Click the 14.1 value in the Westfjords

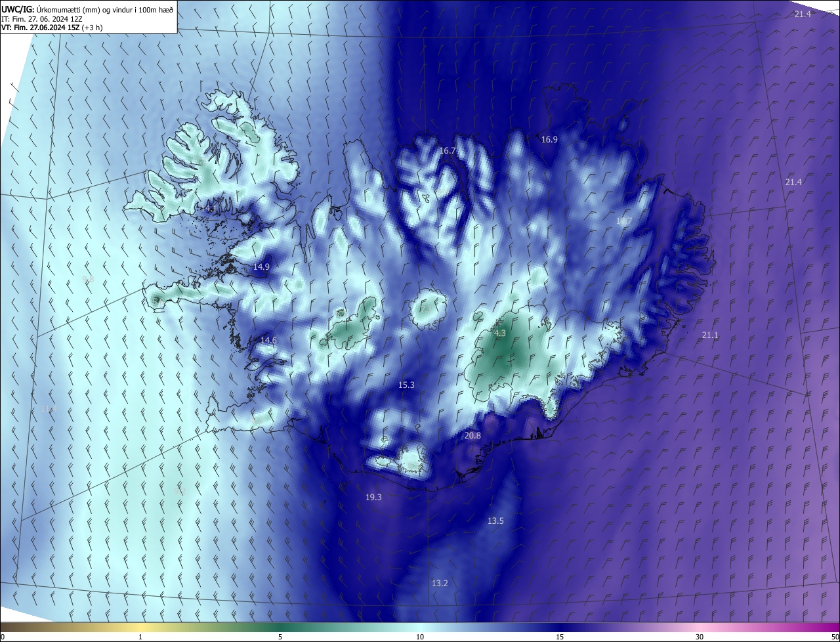click(208, 208)
